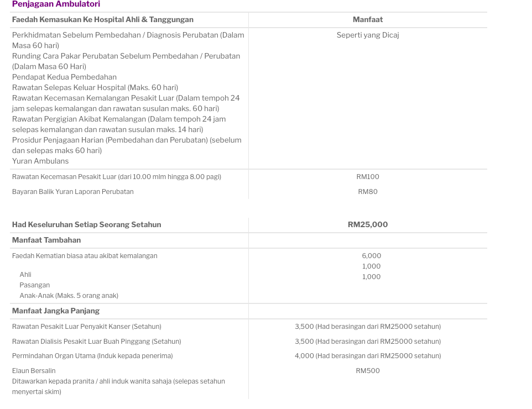Click the Seperti yang Dicaj value
Image resolution: width=532 pixels, height=409 pixels.
367,35
